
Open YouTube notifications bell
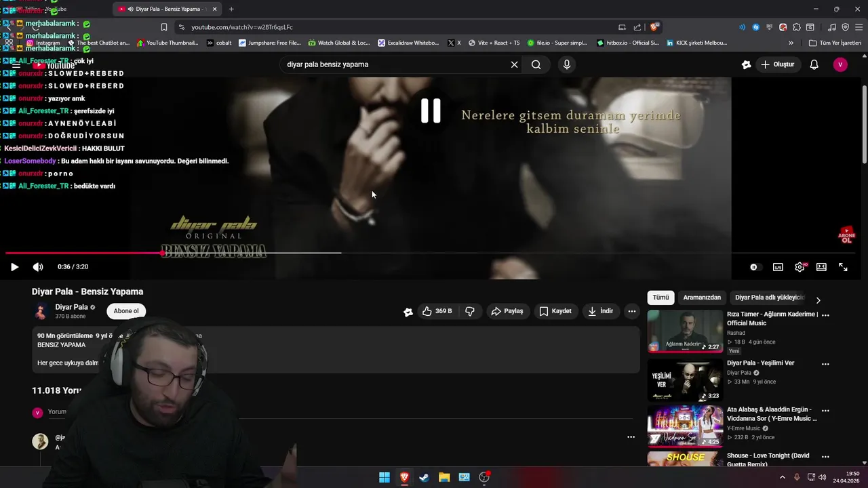click(x=814, y=64)
